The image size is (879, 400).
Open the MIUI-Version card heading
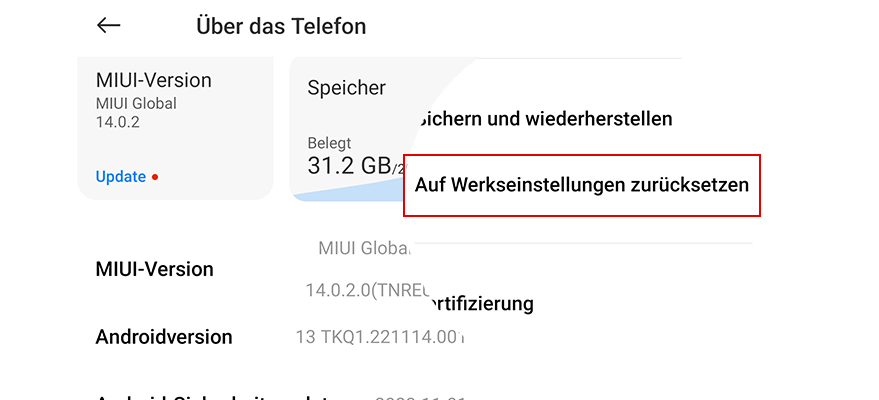point(154,81)
